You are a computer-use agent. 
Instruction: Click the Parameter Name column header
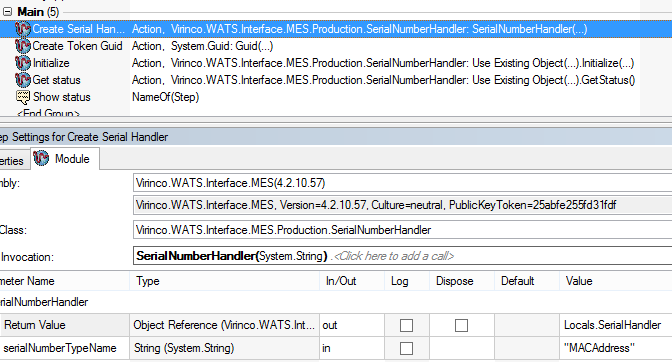point(64,281)
